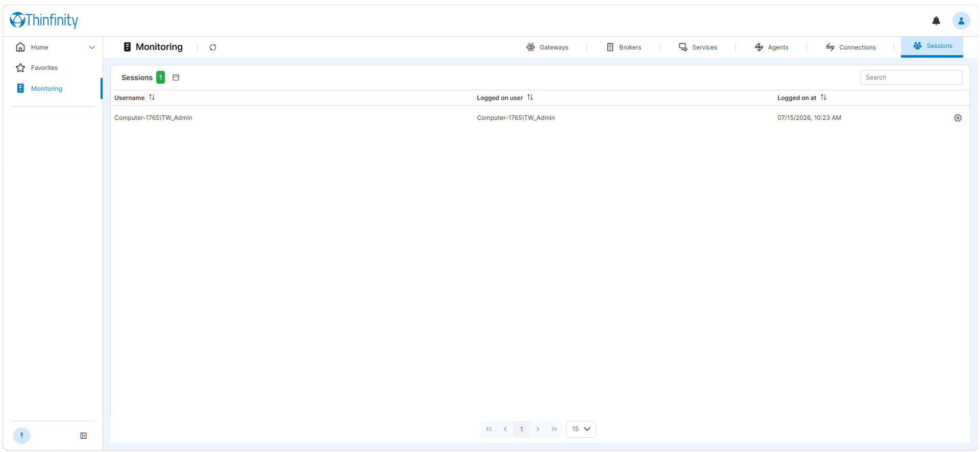Jump to last page double arrow
The height and width of the screenshot is (452, 980).
[x=554, y=429]
